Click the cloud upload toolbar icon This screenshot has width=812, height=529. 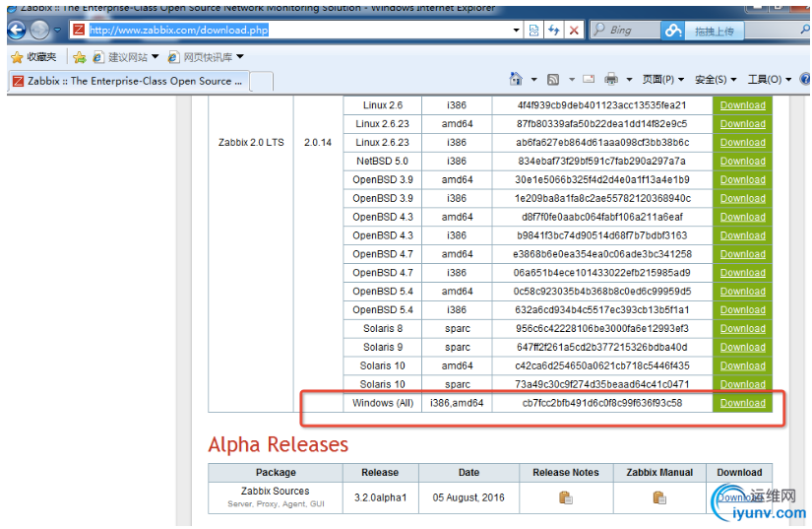[672, 31]
